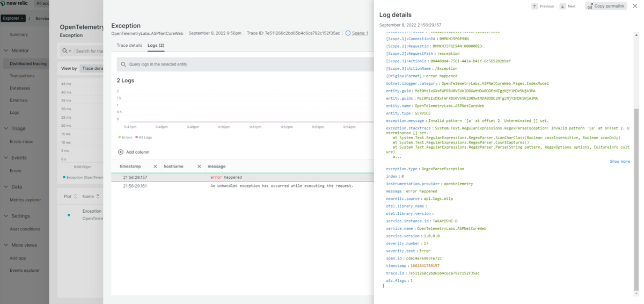Click the message column header
This screenshot has height=304, width=644.
217,167
